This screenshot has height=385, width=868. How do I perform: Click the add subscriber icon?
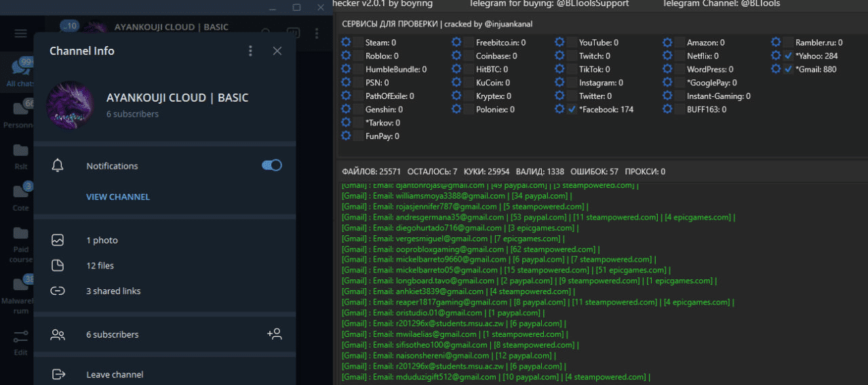[274, 334]
